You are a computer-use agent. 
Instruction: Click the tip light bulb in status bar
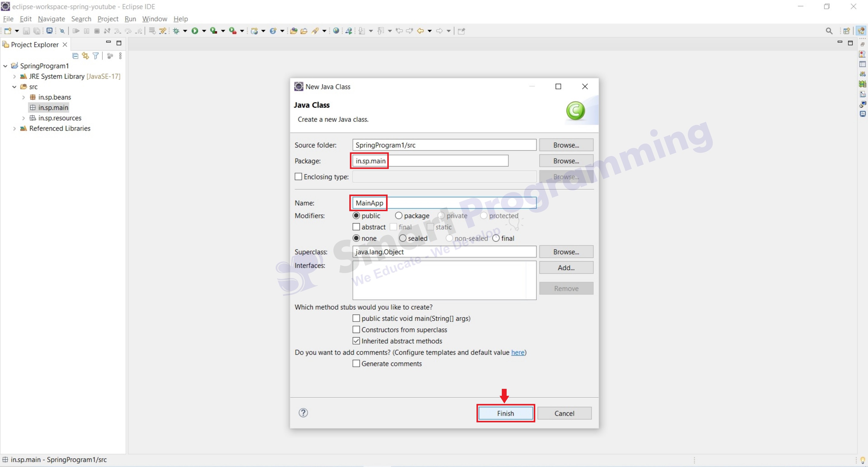tap(863, 460)
